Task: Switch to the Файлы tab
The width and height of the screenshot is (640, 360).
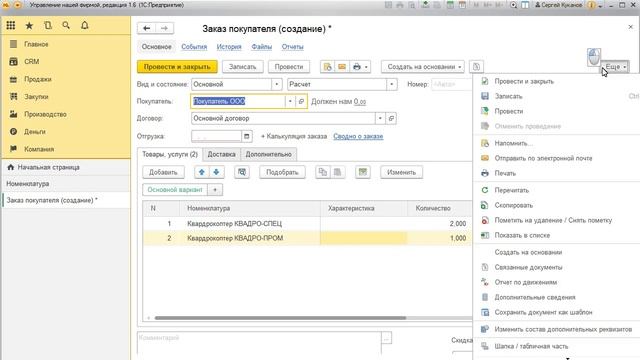Action: pyautogui.click(x=262, y=47)
